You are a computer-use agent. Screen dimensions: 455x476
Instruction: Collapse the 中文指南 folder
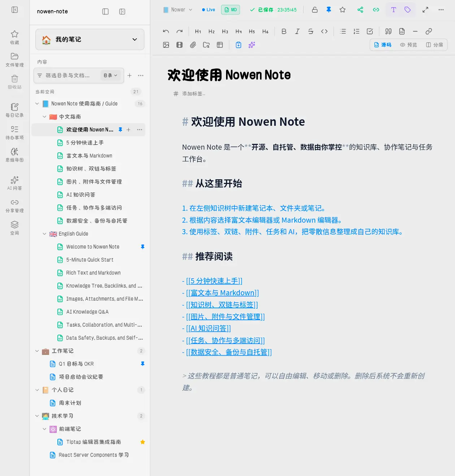(x=44, y=117)
